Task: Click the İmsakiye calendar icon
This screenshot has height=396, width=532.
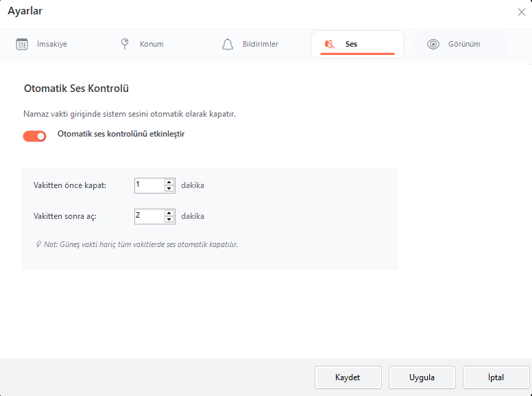Action: [22, 44]
